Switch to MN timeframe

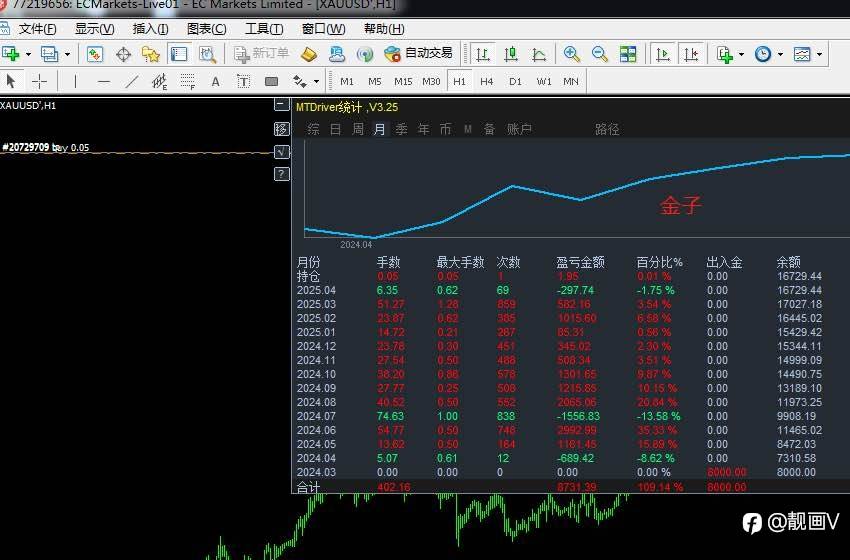pos(571,81)
